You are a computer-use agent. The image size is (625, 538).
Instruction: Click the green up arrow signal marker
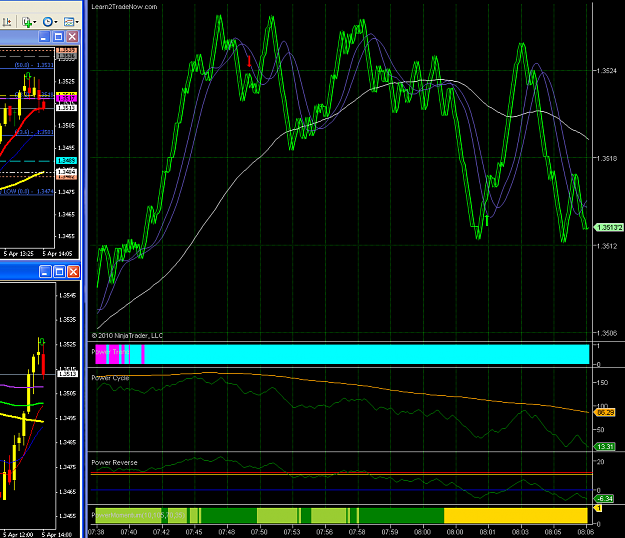point(487,220)
